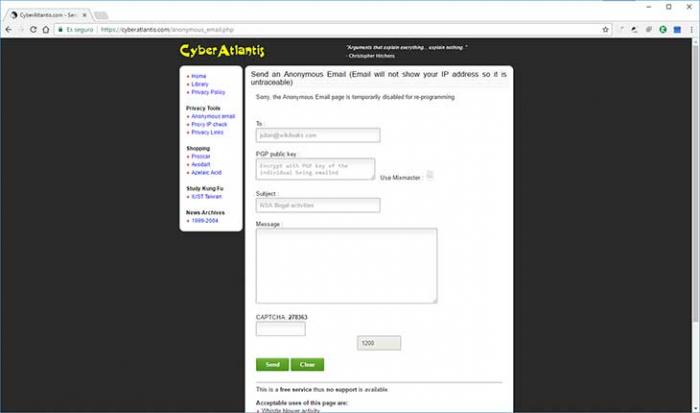Click the PGP public key textarea
The width and height of the screenshot is (700, 413).
pos(315,169)
